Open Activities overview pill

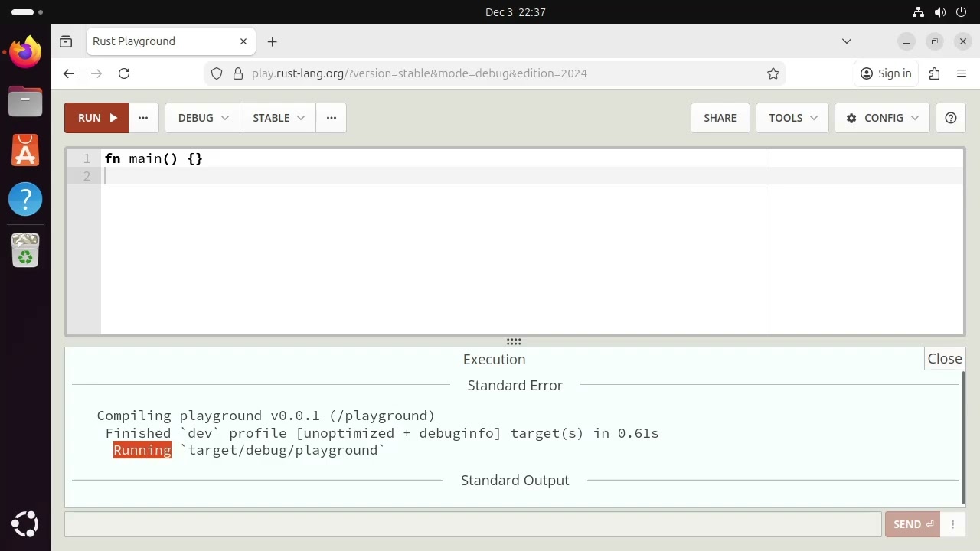[x=28, y=12]
